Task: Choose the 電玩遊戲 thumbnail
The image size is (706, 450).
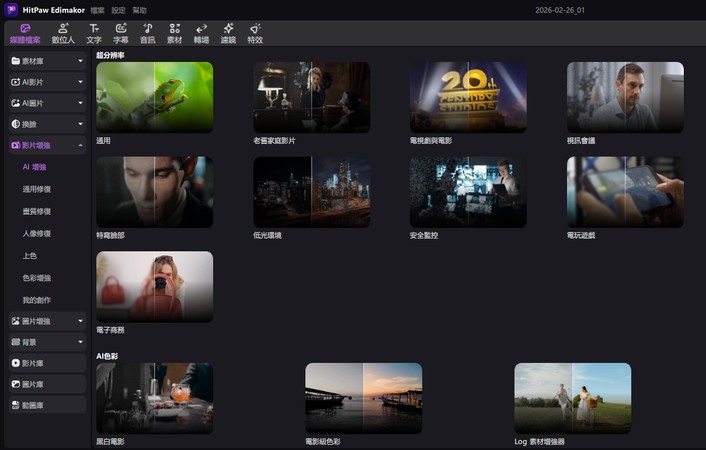Action: 625,192
